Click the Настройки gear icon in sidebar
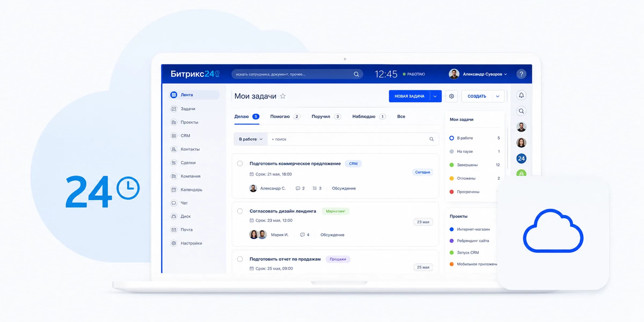 pos(174,243)
